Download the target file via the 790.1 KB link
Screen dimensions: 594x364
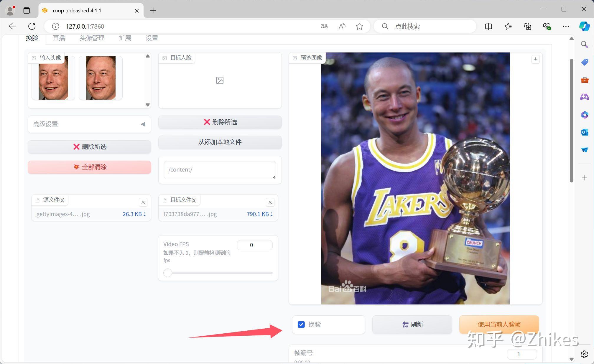point(260,214)
